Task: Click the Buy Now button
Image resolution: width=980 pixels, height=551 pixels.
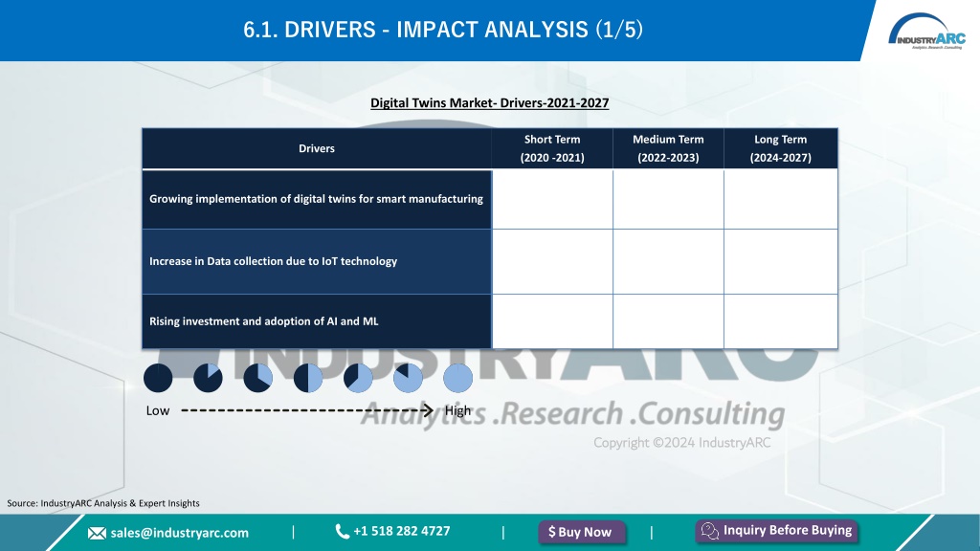Action: (582, 532)
